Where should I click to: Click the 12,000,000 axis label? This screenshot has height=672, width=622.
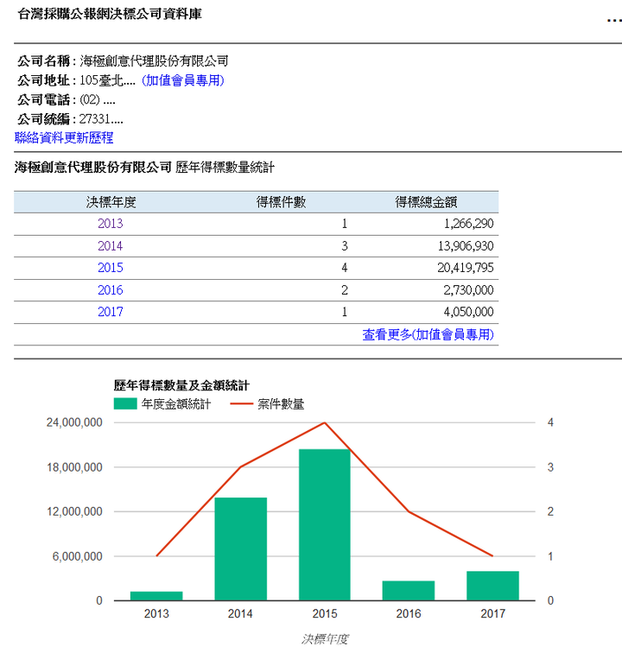pyautogui.click(x=74, y=511)
